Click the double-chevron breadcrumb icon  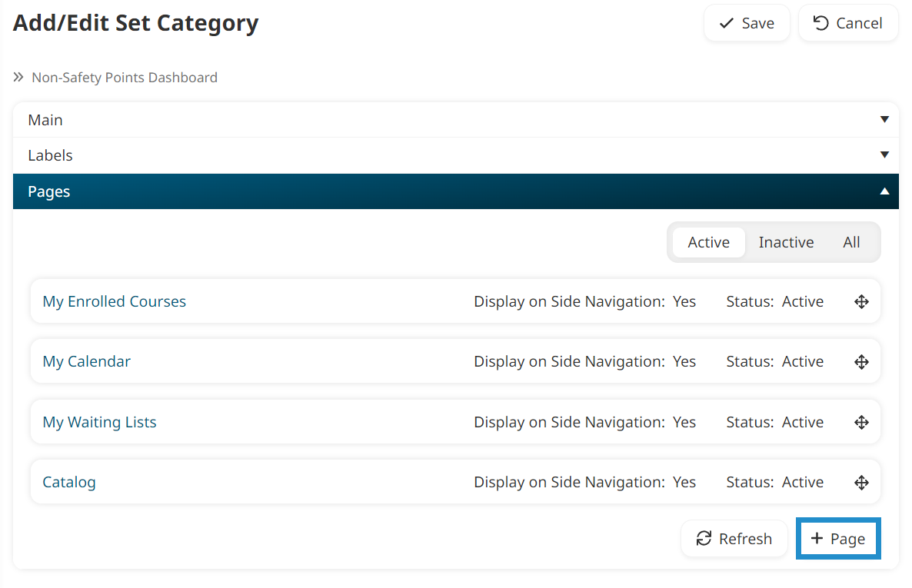point(18,77)
